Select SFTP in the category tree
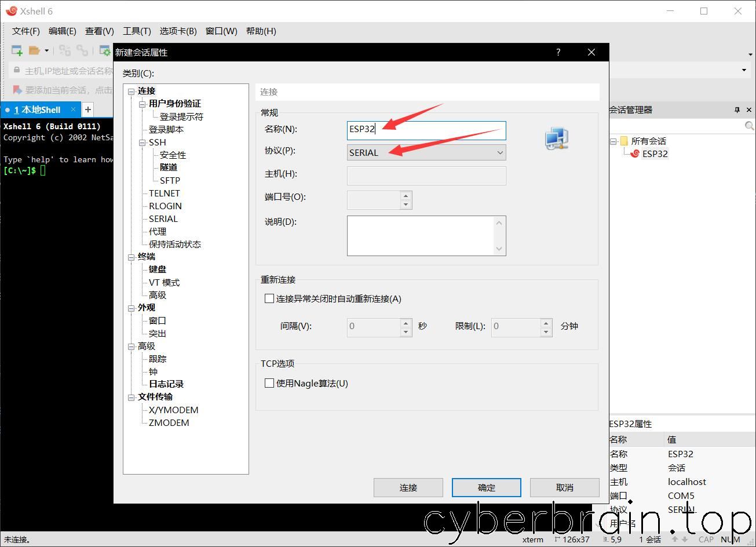The image size is (756, 547). 170,180
